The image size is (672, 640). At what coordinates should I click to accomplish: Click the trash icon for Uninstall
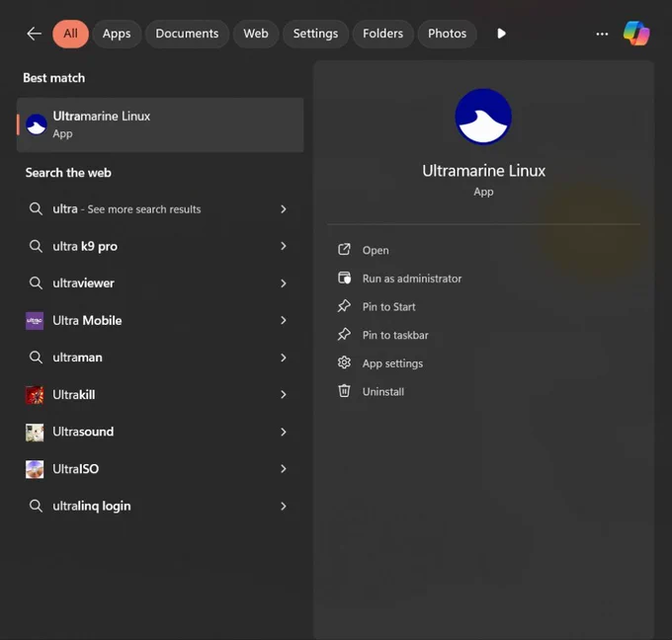point(344,391)
